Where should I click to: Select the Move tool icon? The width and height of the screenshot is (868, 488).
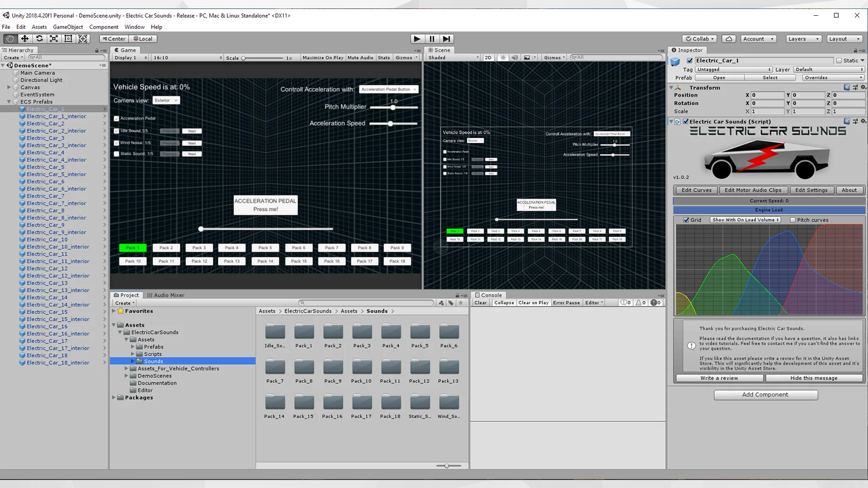[25, 39]
